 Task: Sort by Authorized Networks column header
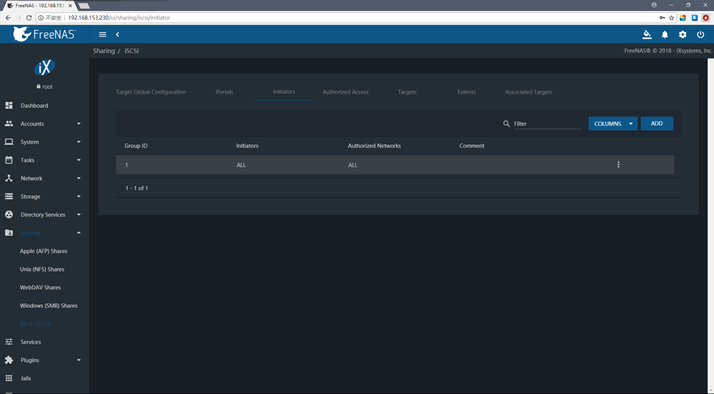pos(374,146)
